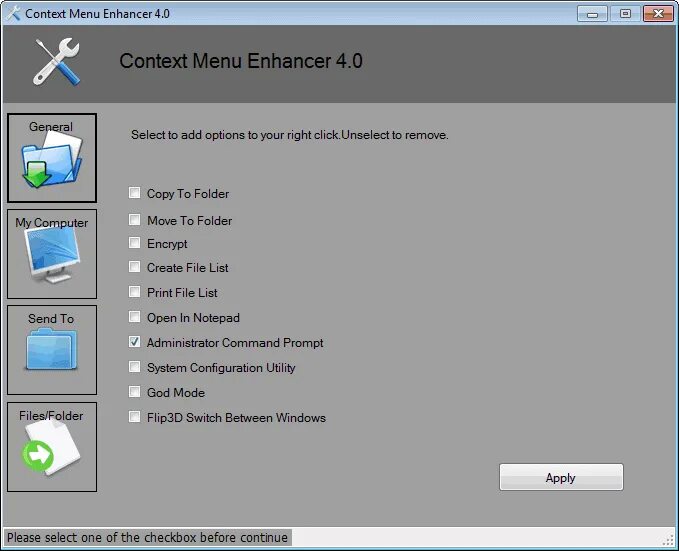This screenshot has width=679, height=551.
Task: Click the 'Select to add options' instruction text
Action: [290, 135]
